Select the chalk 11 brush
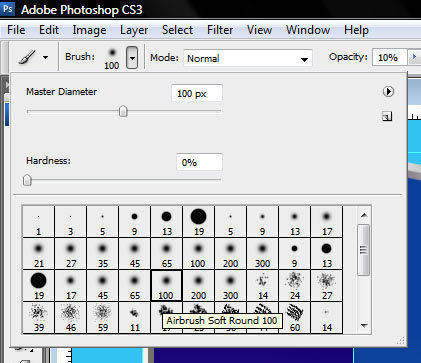This screenshot has height=363, width=421. [134, 318]
